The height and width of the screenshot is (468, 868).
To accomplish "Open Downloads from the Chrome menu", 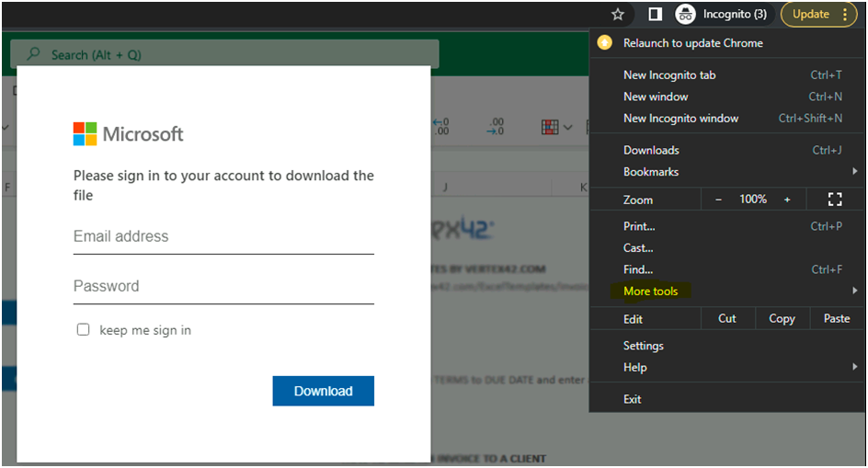I will tap(727, 150).
